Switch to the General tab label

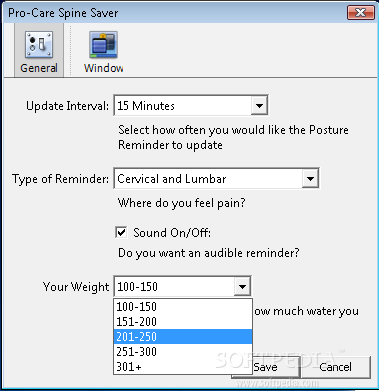[x=39, y=68]
